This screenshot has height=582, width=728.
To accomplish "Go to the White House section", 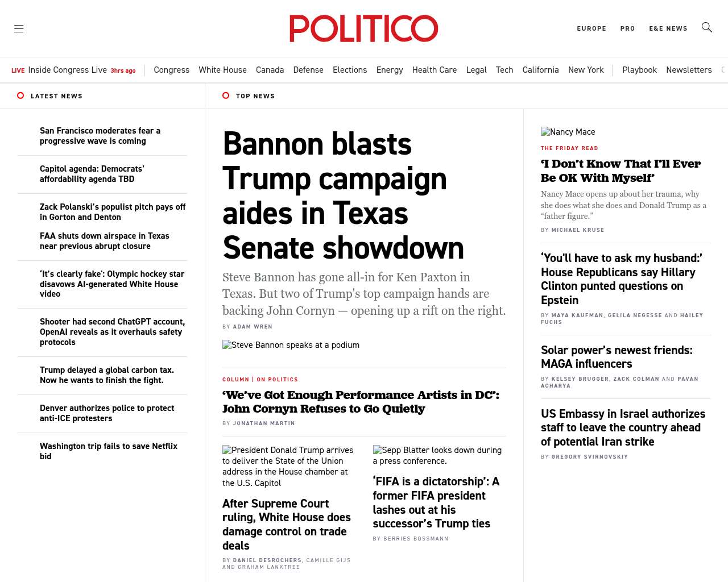I will click(x=222, y=70).
